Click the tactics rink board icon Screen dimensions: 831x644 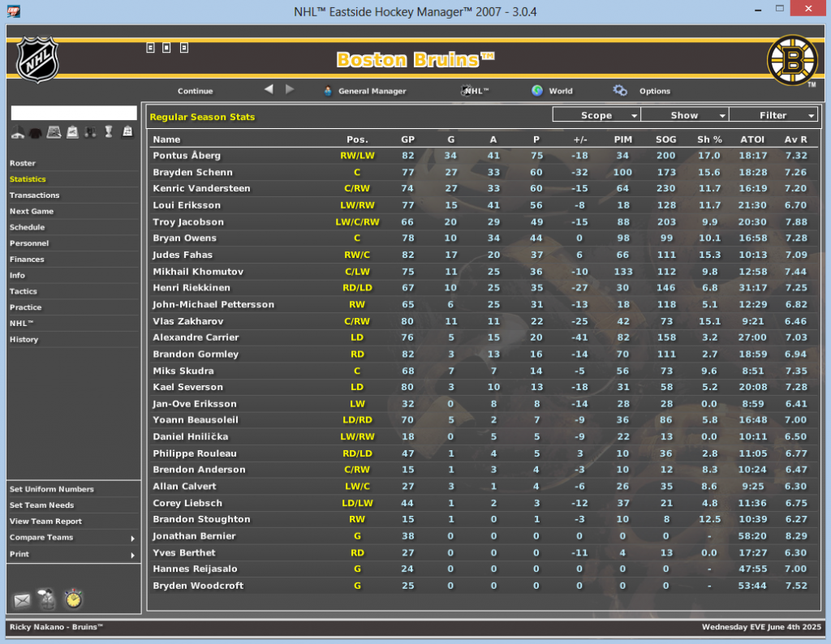54,132
